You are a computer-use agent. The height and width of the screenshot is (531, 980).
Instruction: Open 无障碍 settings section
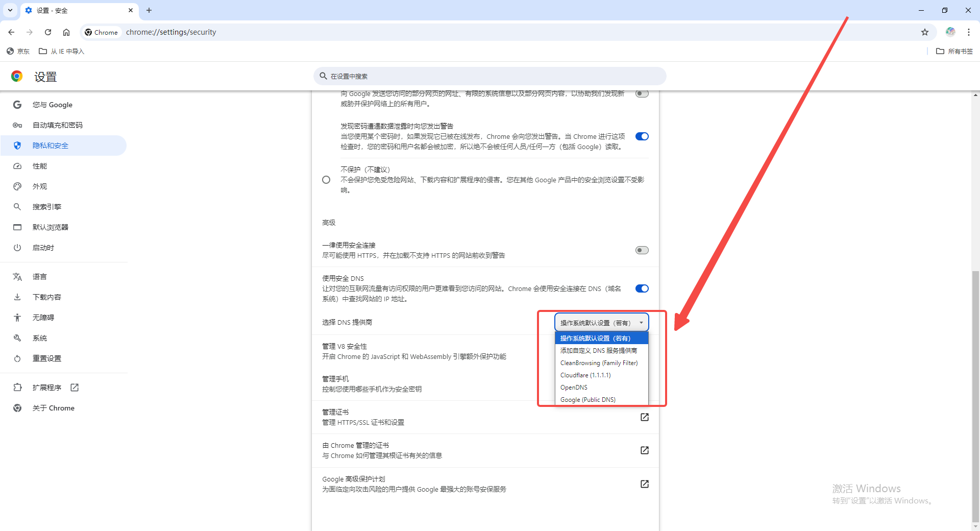pyautogui.click(x=64, y=318)
